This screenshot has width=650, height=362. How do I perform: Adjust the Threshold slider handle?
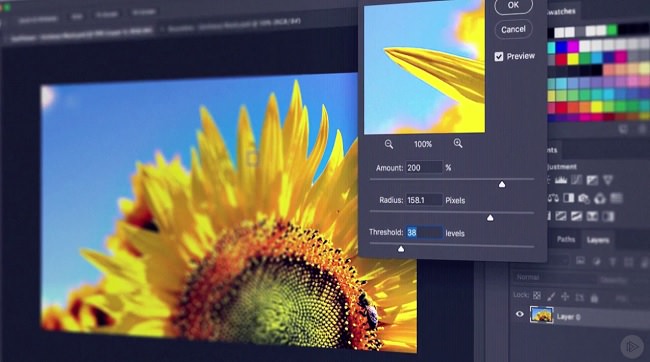401,249
